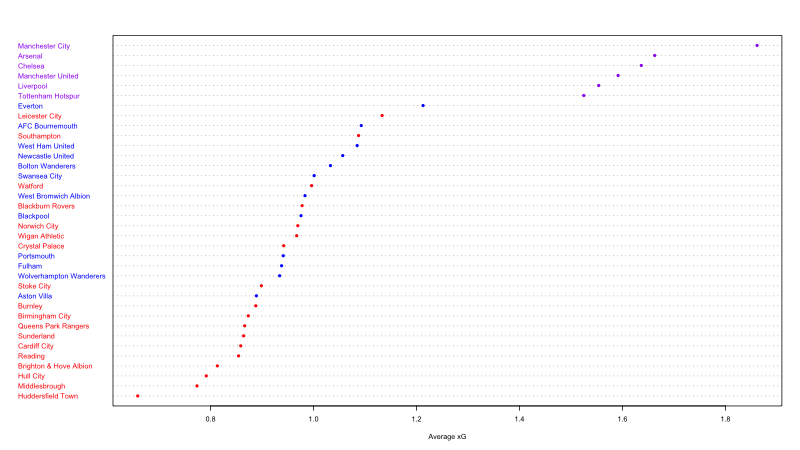Click Everton's blue data point

click(423, 106)
